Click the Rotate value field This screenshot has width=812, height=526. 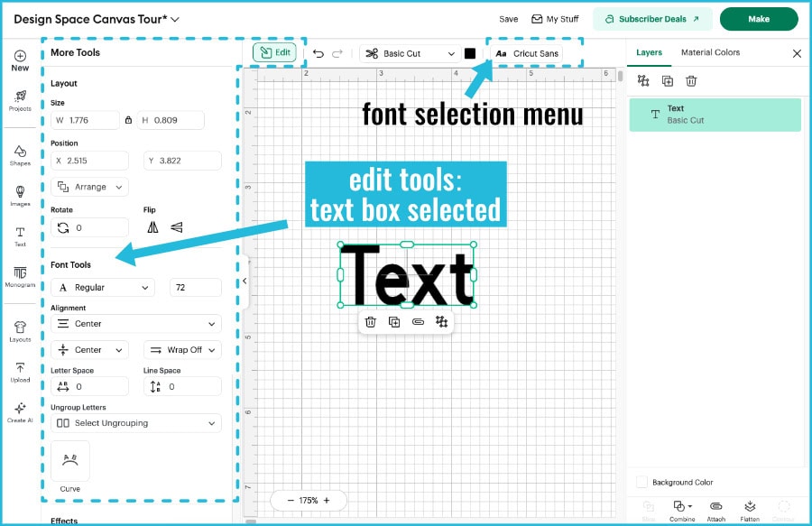(x=89, y=227)
